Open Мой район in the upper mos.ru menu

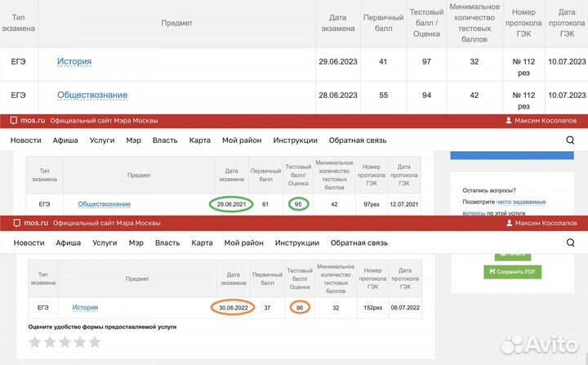tap(242, 140)
